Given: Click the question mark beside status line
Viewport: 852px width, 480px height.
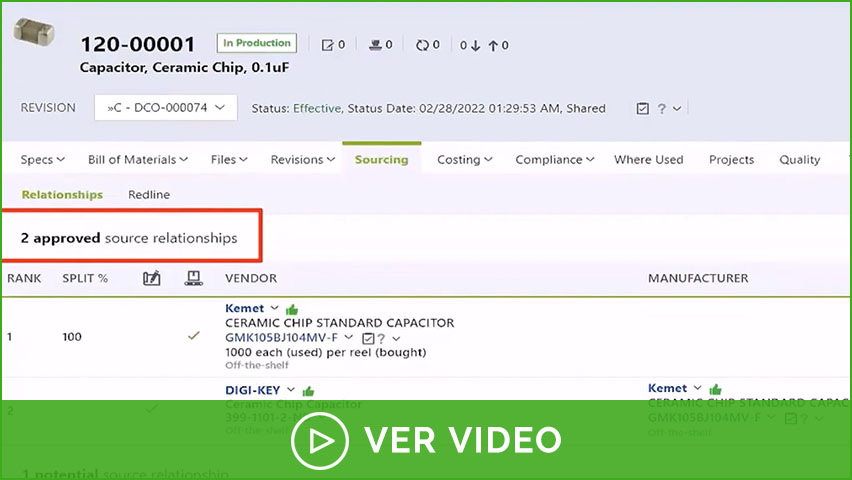Looking at the screenshot, I should point(661,109).
